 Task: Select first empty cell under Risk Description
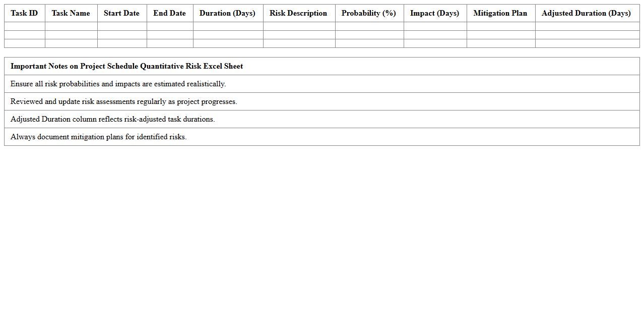coord(299,26)
